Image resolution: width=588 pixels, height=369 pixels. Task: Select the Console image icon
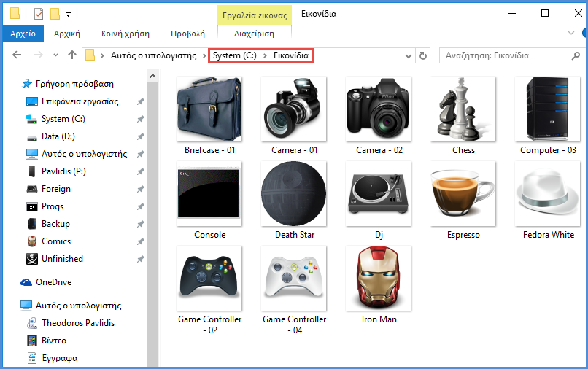tap(209, 194)
